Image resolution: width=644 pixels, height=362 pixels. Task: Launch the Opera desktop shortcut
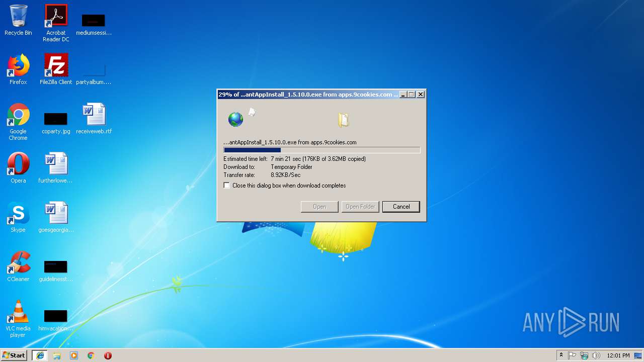tap(18, 168)
